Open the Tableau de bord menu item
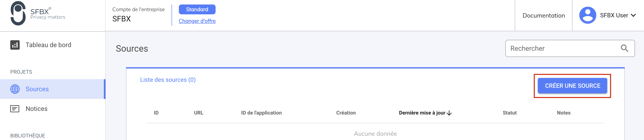The width and height of the screenshot is (644, 140). pos(48,45)
